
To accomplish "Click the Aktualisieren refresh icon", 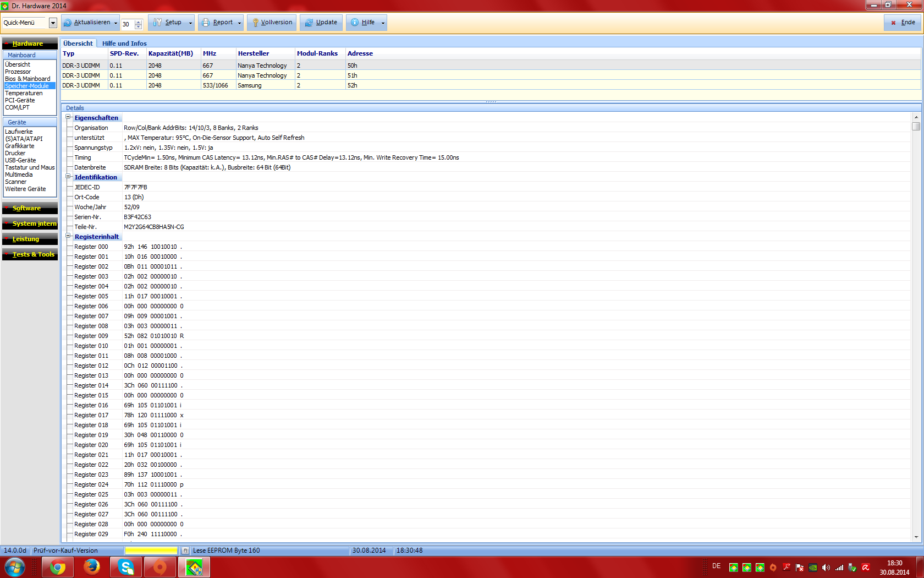I will point(68,23).
